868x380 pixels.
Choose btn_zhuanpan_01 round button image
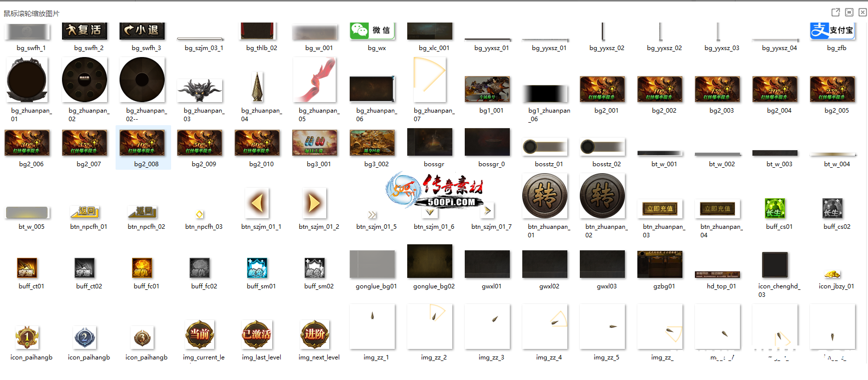[x=545, y=196]
